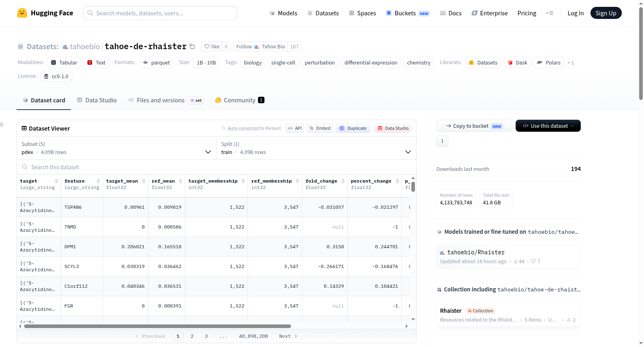This screenshot has width=644, height=347.
Task: Open Data Studio from viewer header
Action: pos(393,128)
